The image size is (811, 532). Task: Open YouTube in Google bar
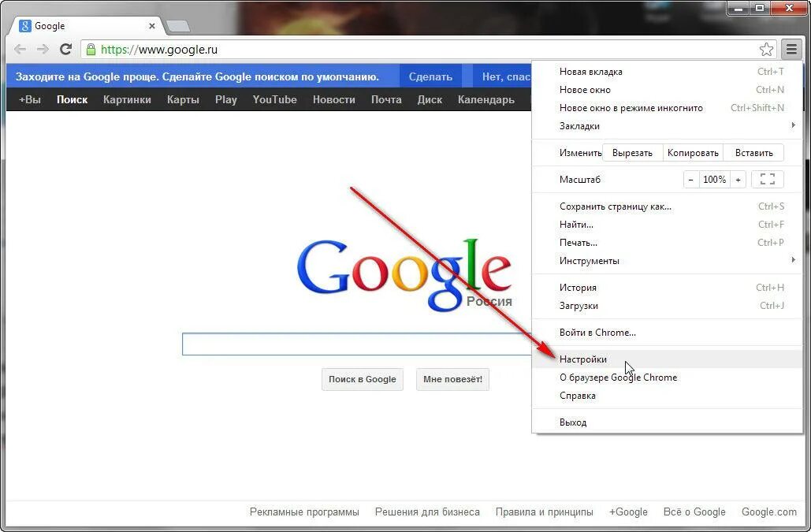[x=274, y=99]
